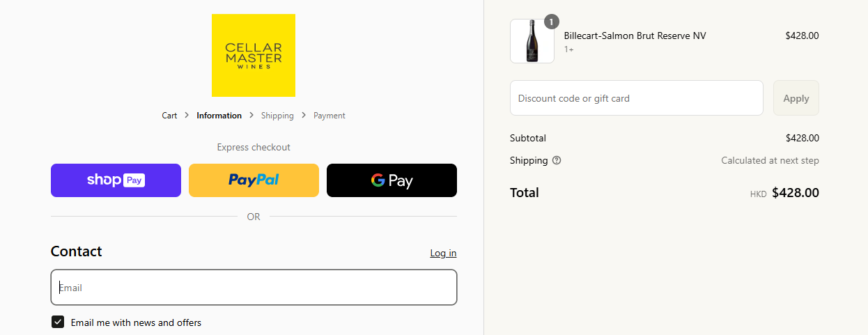Click the Payment breadcrumb step
The image size is (868, 335).
(x=330, y=116)
